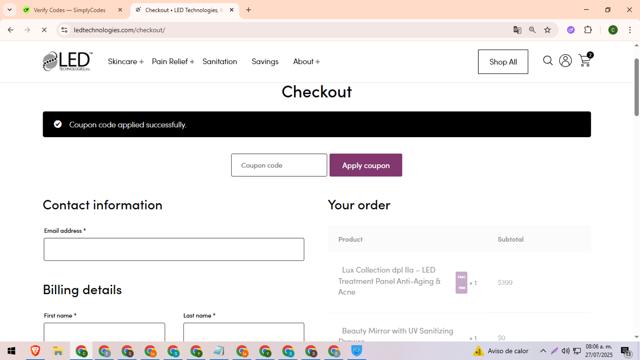Expand the About menu
This screenshot has width=640, height=360.
(306, 62)
